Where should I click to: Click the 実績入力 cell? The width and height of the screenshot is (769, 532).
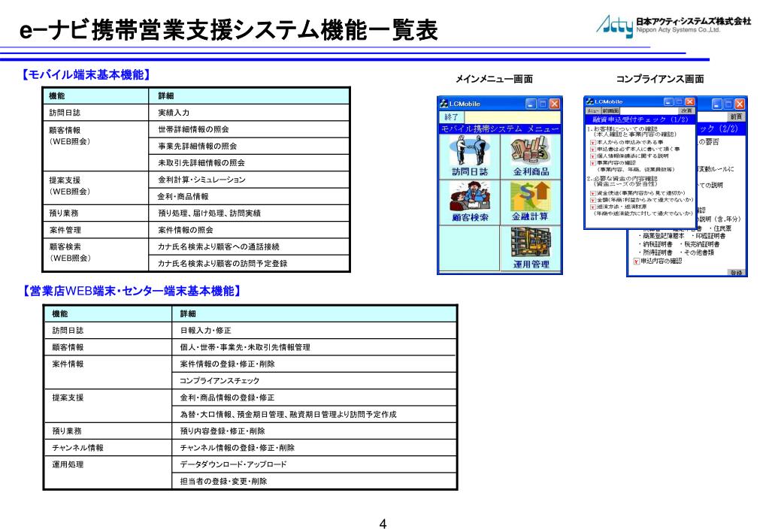click(x=249, y=113)
